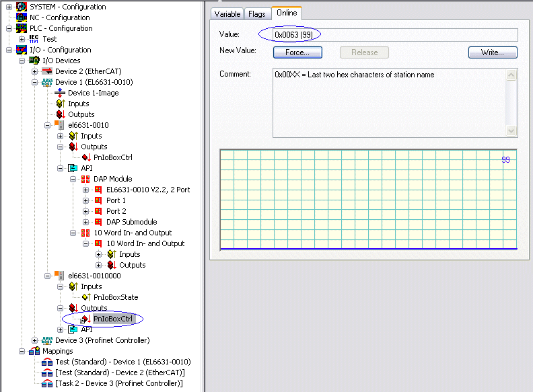Viewport: 533px width, 392px height.
Task: Expand the API node under el6631-0010000
Action: point(60,329)
